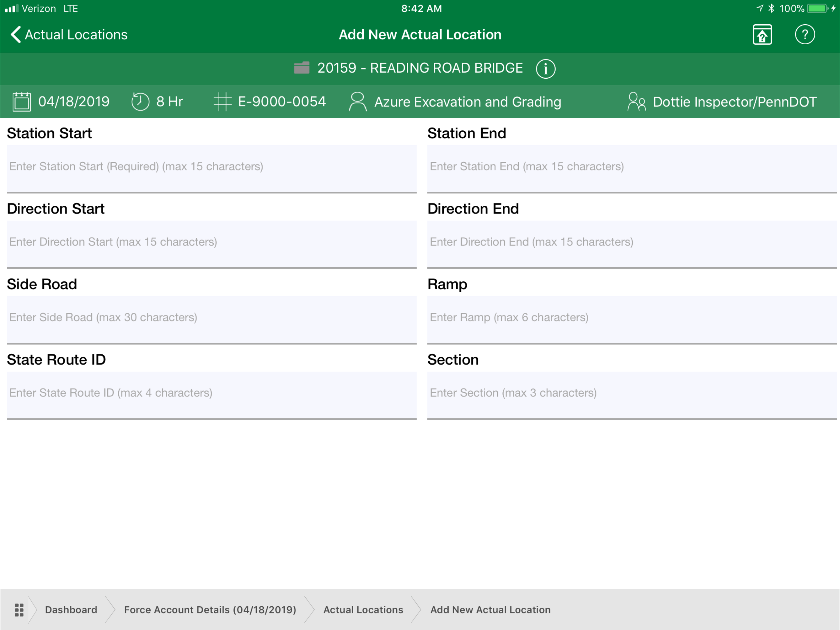Go back to Actual Locations
This screenshot has width=840, height=630.
point(69,34)
